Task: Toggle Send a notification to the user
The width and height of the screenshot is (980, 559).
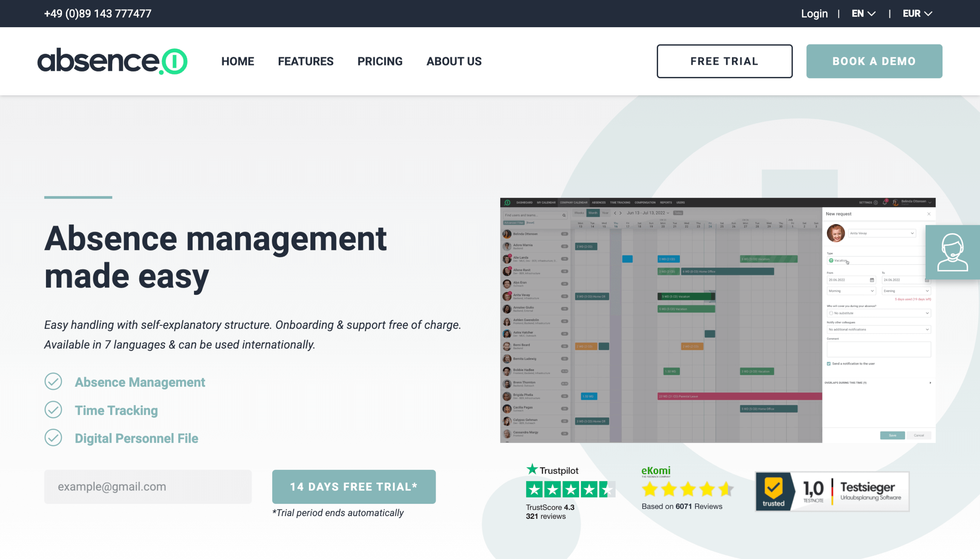Action: click(828, 364)
